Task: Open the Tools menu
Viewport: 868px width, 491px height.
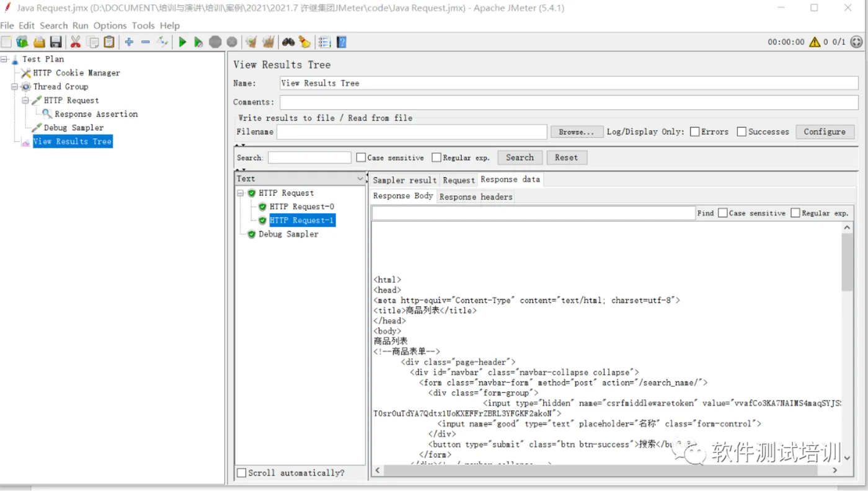Action: click(143, 25)
